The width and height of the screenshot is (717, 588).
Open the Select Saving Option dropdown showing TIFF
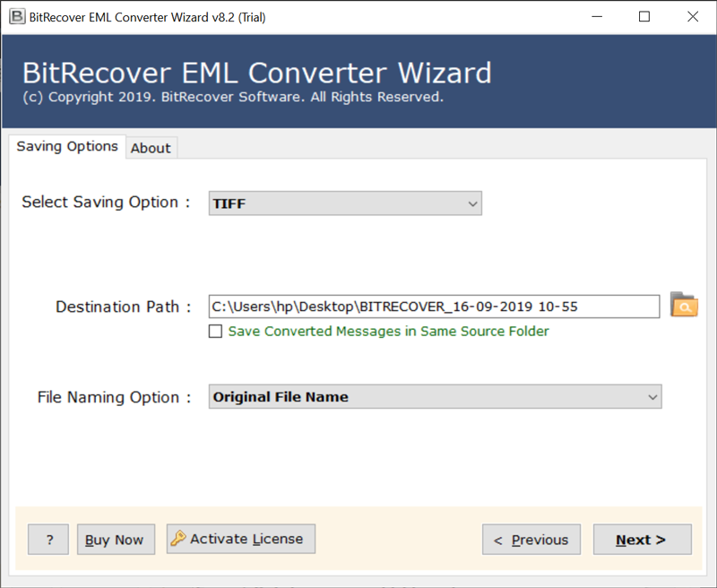coord(345,203)
